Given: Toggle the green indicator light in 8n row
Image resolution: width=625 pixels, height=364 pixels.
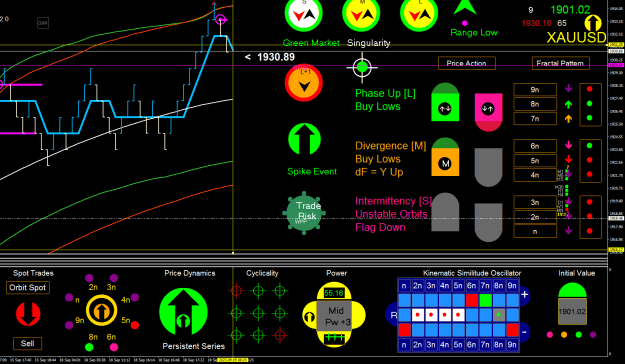Looking at the screenshot, I should [x=590, y=104].
